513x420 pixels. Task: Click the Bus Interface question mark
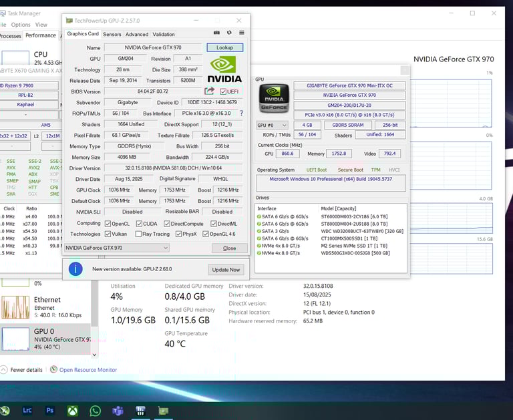coord(241,113)
